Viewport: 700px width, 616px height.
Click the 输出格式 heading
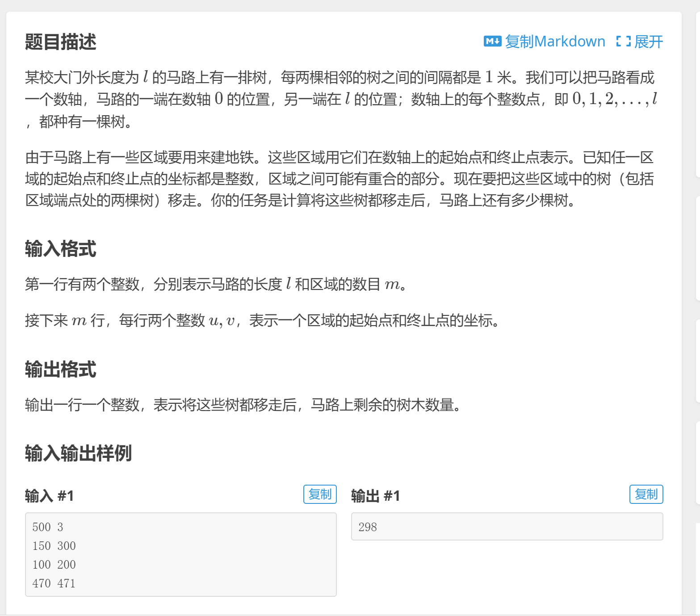[x=61, y=369]
